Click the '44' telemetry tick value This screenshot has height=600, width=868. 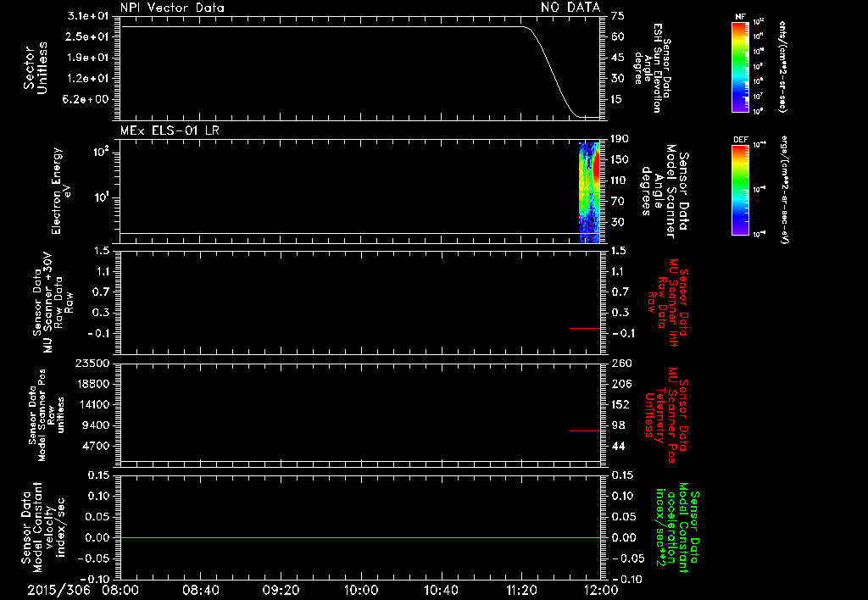pos(618,446)
